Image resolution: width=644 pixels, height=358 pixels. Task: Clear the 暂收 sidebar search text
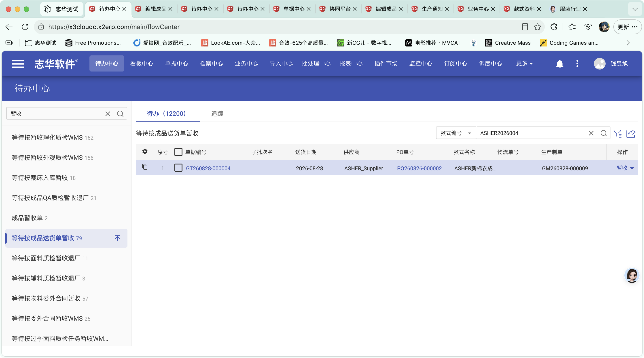click(x=108, y=114)
